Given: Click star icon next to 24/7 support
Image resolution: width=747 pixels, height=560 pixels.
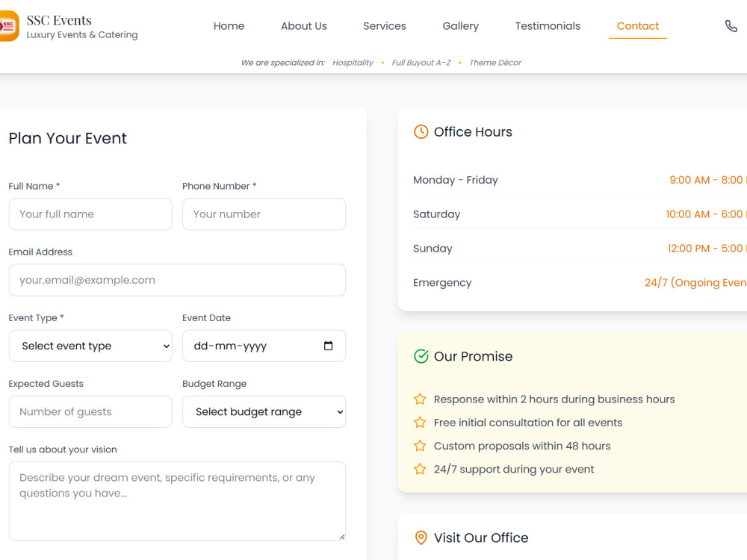Looking at the screenshot, I should 420,469.
